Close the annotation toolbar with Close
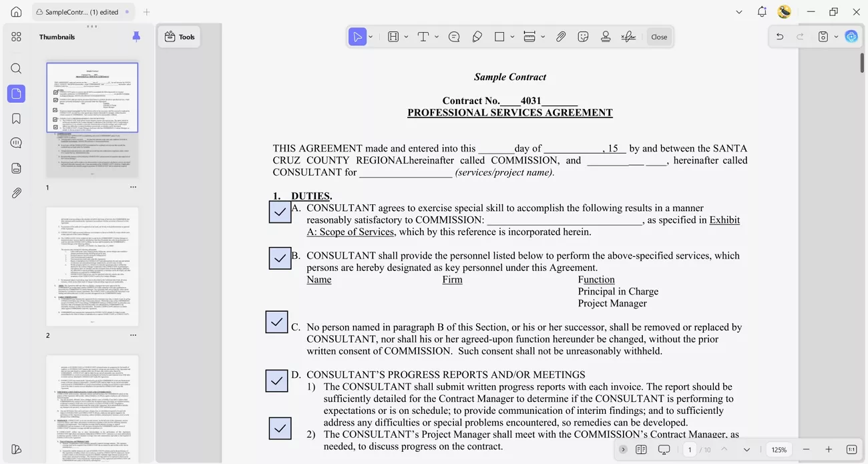Viewport: 868px width, 464px height. 659,36
